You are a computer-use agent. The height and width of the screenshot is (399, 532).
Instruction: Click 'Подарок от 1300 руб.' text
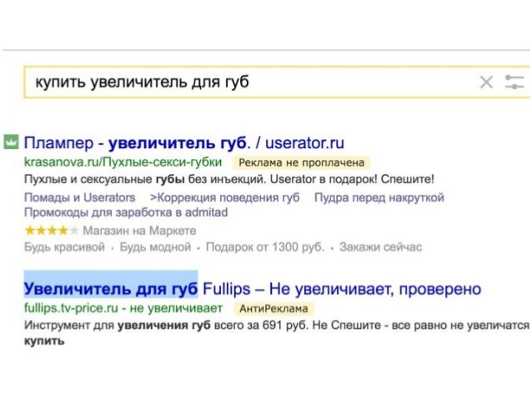tap(265, 247)
